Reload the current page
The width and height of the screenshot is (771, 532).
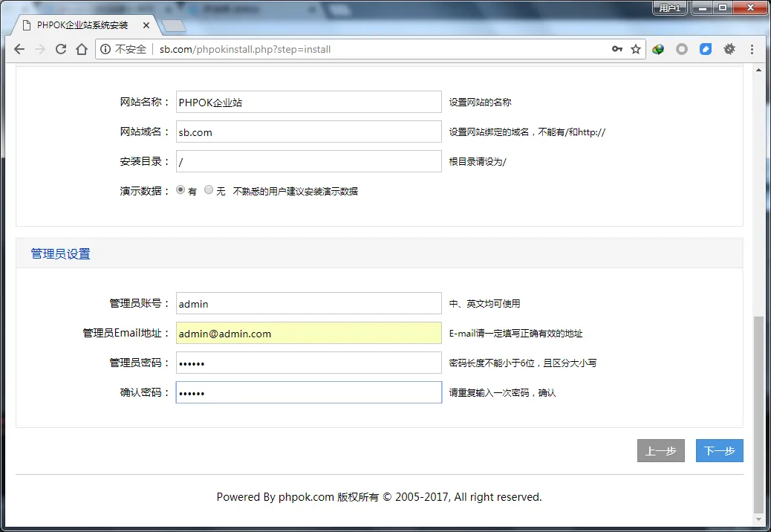coord(61,49)
